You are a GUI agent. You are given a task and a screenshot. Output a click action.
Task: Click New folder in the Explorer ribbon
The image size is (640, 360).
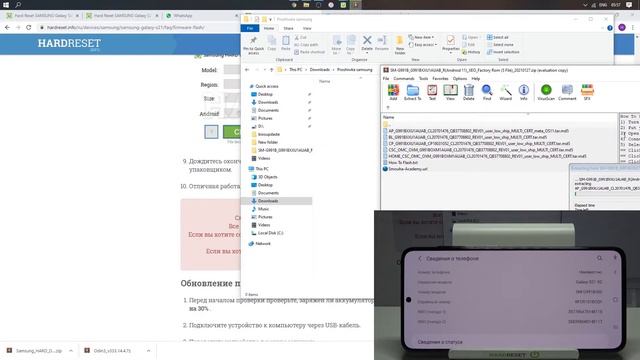click(400, 45)
